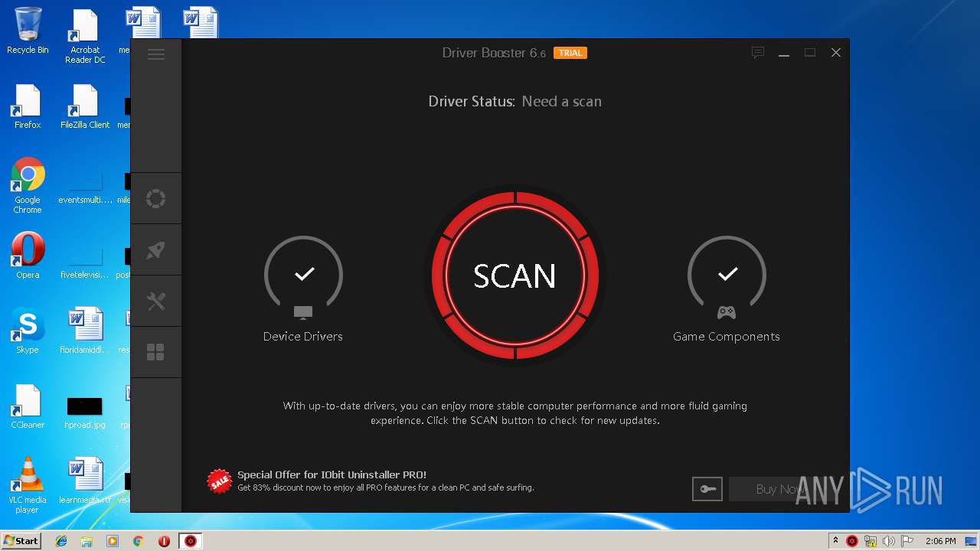Open the hamburger menu in Driver Booster

tap(156, 54)
